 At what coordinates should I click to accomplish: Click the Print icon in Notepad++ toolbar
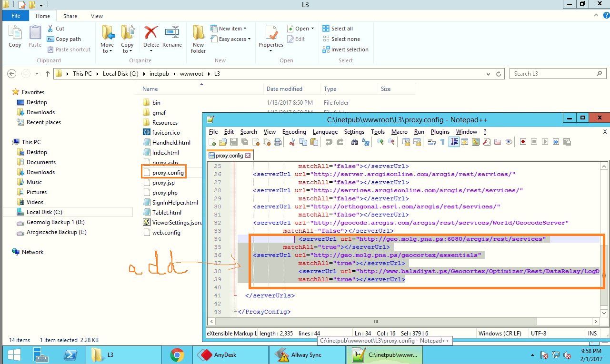pos(277,142)
